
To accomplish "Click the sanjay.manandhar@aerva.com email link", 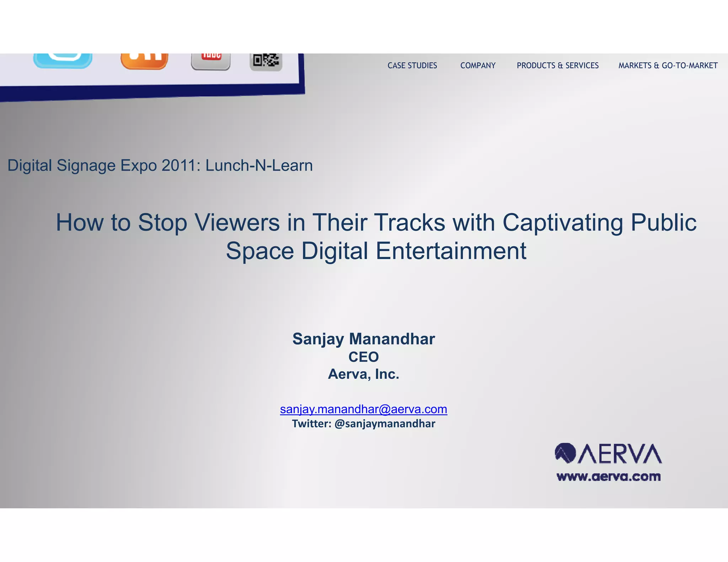I will (363, 409).
